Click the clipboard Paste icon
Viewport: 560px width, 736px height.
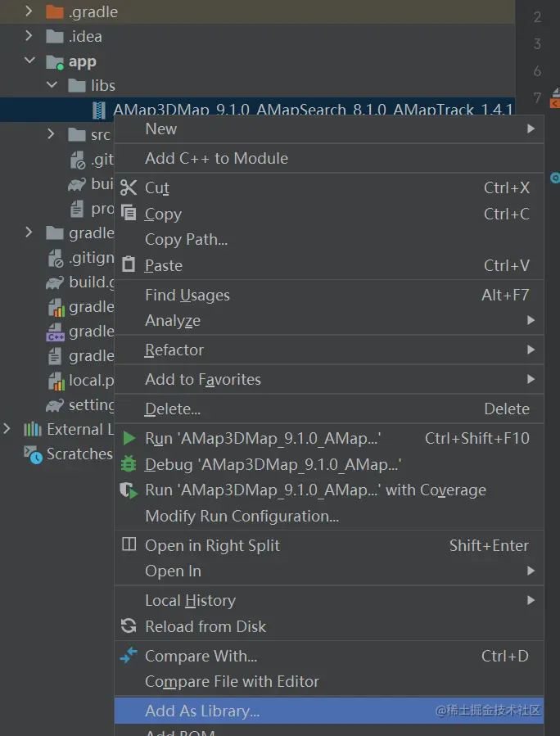[x=129, y=264]
